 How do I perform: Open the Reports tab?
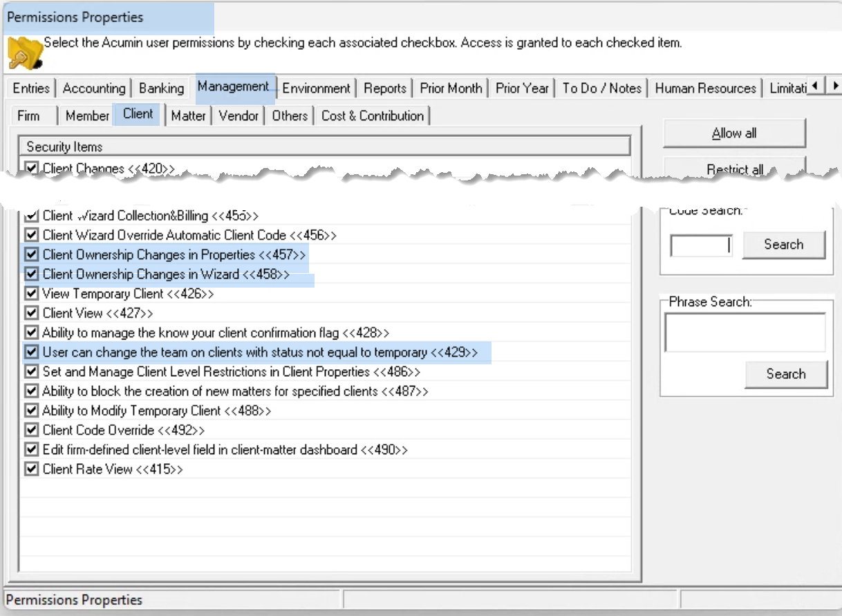385,88
